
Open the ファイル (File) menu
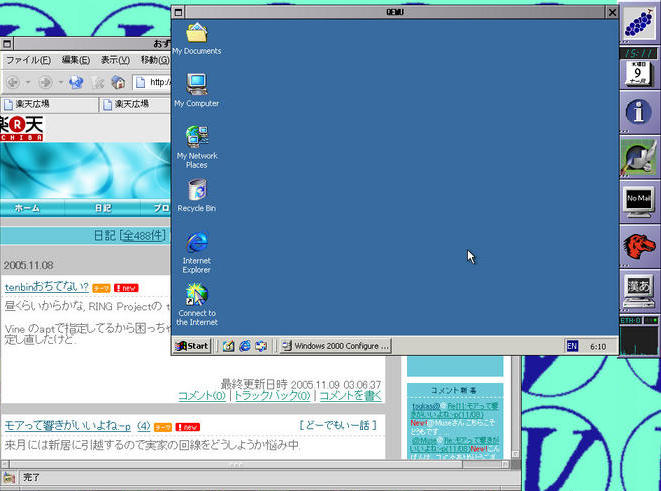pyautogui.click(x=29, y=60)
